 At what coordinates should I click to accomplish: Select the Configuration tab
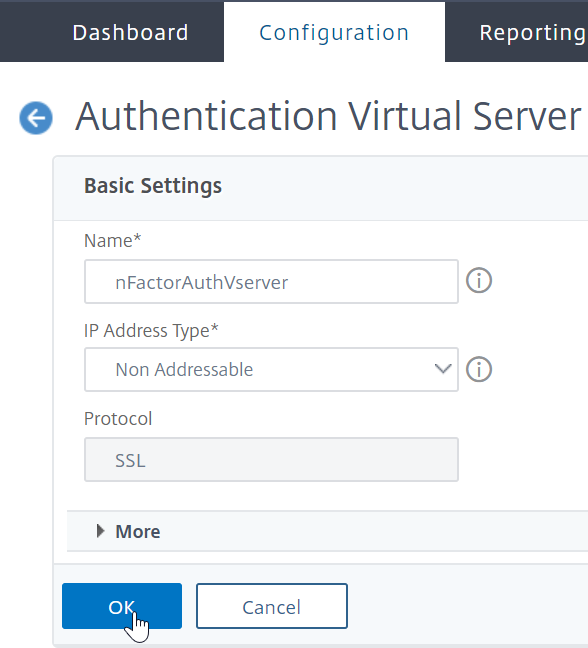point(334,32)
